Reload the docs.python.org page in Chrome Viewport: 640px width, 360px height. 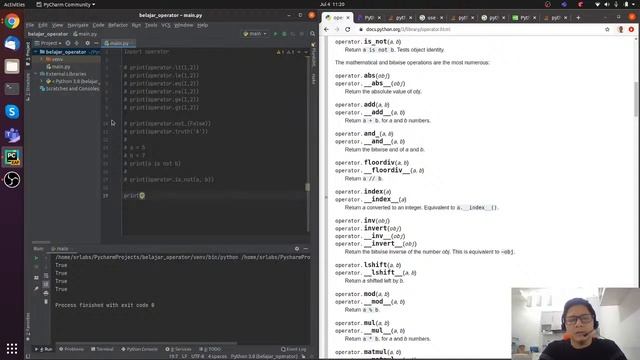click(x=347, y=29)
